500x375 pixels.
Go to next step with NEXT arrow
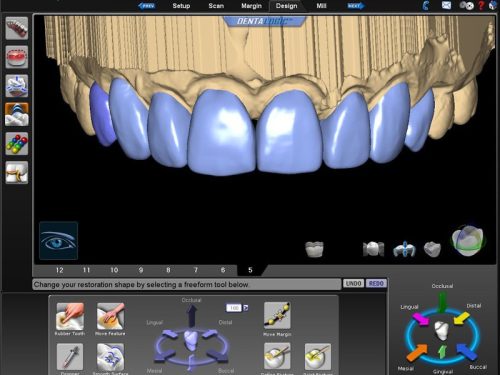[355, 6]
